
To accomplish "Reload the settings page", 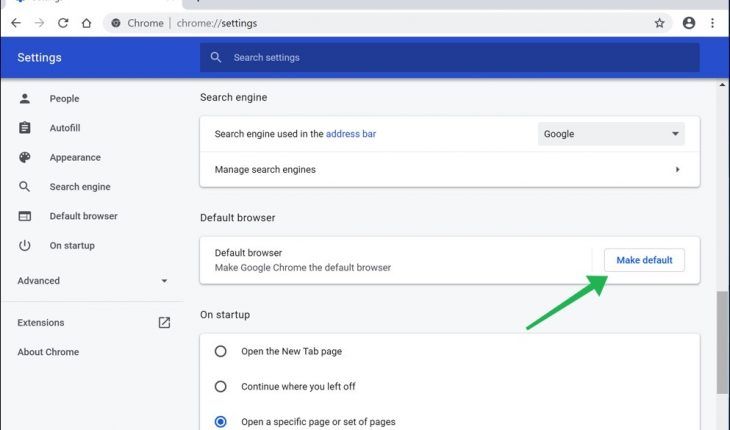I will tap(63, 23).
